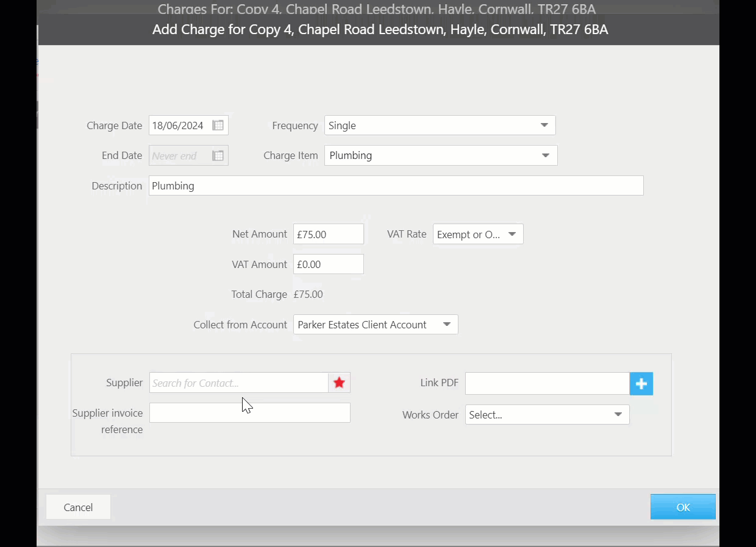The width and height of the screenshot is (756, 547).
Task: Open the Works Order select dropdown
Action: click(x=547, y=415)
